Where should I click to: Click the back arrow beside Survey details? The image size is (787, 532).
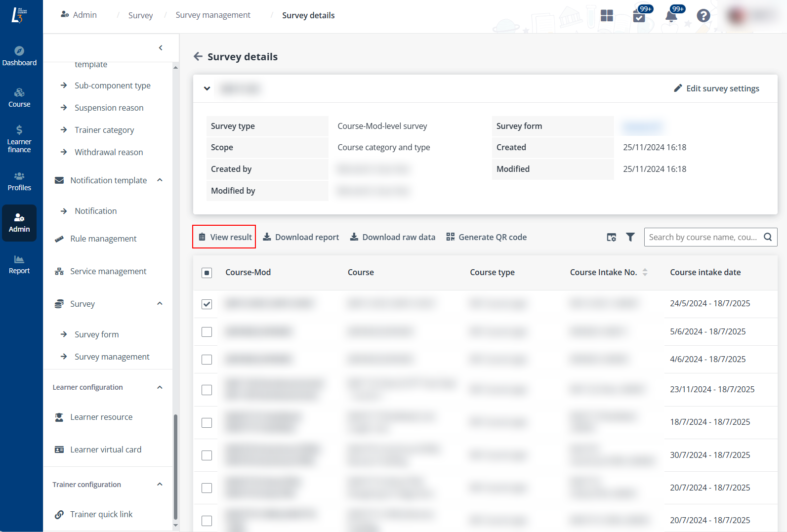[198, 56]
